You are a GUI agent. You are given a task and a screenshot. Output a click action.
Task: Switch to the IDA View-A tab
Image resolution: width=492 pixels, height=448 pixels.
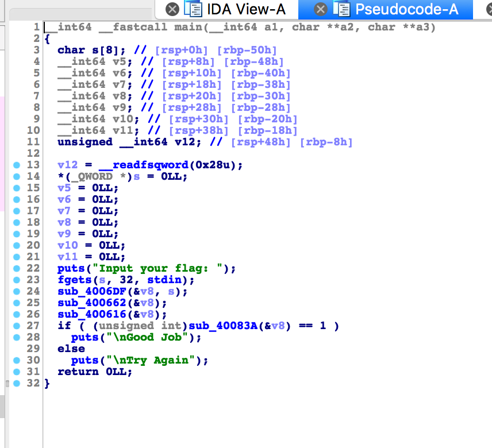[x=246, y=9]
